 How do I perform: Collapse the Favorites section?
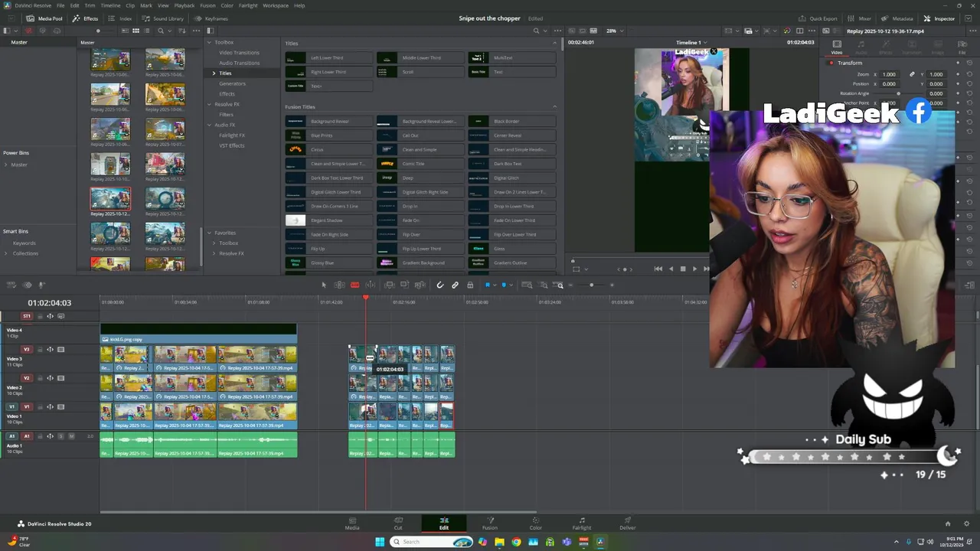tap(209, 233)
